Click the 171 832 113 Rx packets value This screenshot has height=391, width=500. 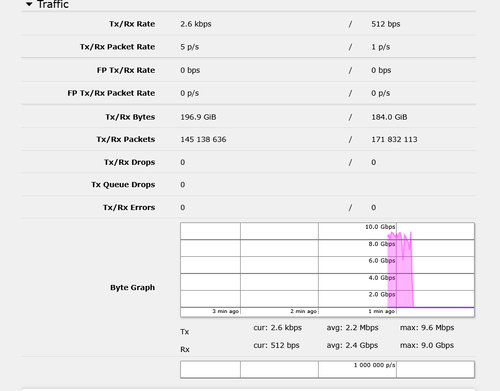click(394, 139)
